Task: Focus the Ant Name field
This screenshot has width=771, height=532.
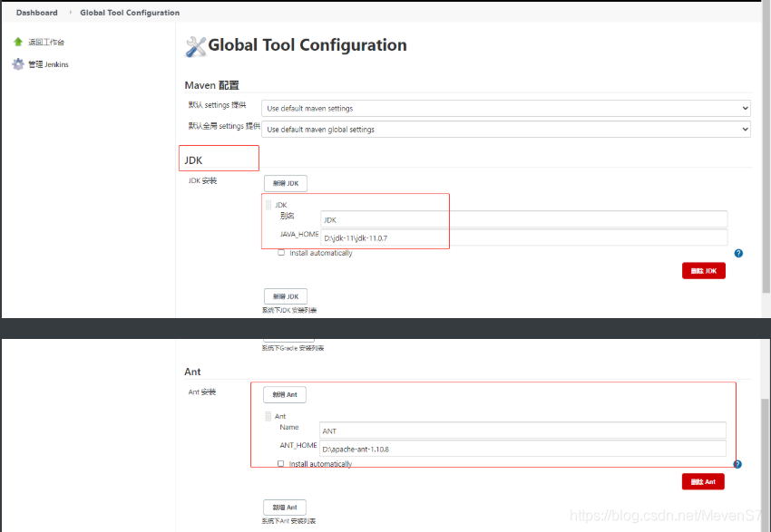Action: [522, 430]
